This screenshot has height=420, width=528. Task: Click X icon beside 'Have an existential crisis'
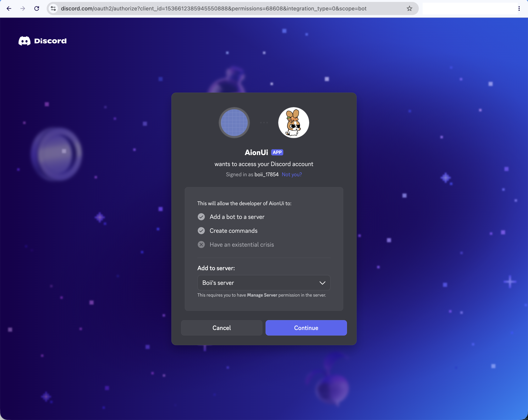point(201,245)
